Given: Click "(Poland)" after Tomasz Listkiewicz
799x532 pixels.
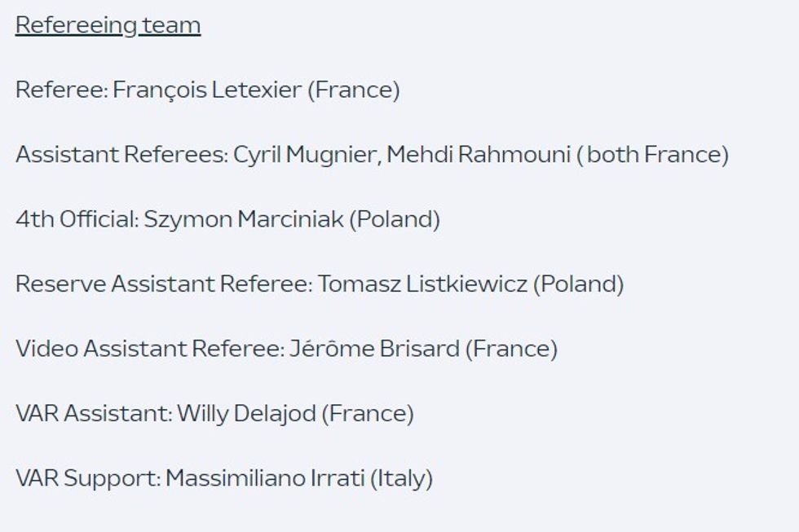Looking at the screenshot, I should 578,284.
